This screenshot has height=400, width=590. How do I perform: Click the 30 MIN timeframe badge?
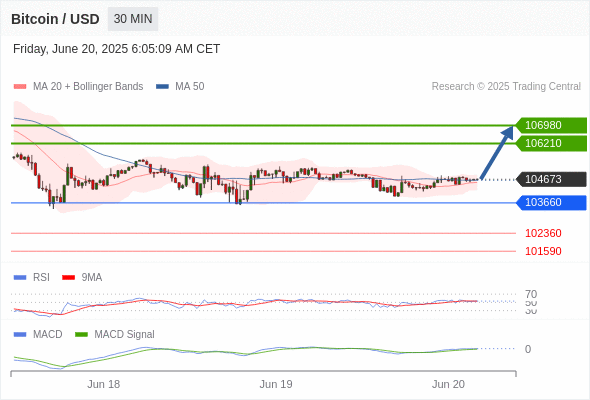coord(133,19)
